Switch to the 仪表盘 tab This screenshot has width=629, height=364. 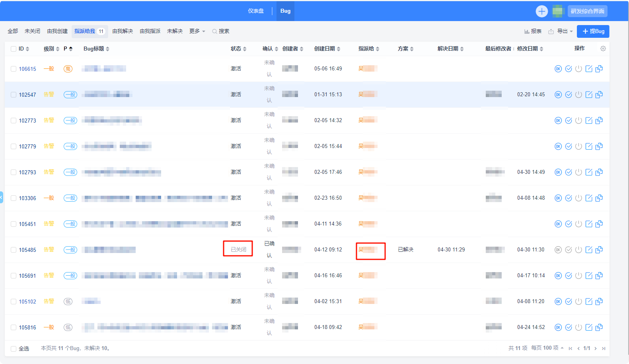[256, 11]
